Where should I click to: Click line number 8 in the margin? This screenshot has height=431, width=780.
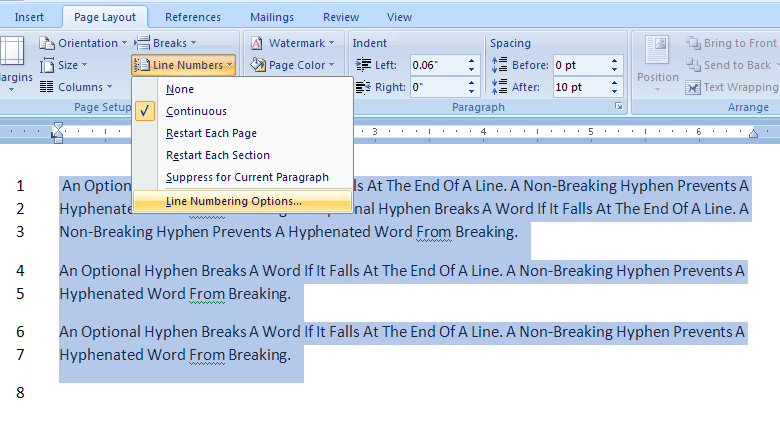click(20, 393)
